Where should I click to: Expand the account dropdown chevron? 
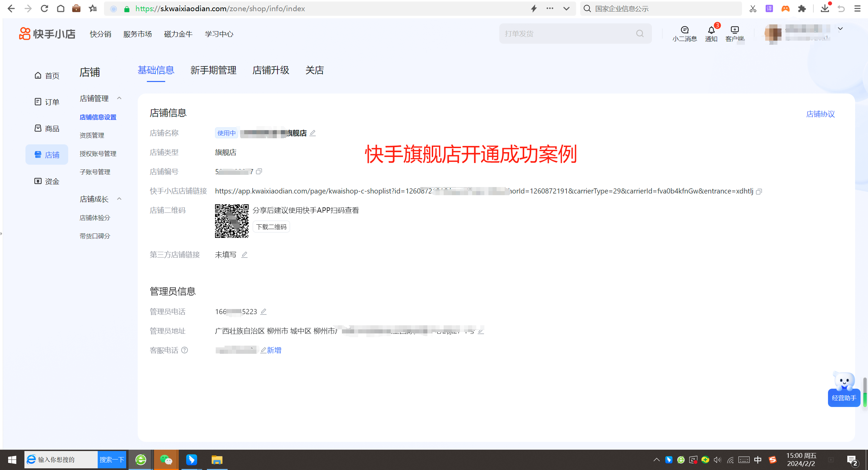click(x=840, y=29)
